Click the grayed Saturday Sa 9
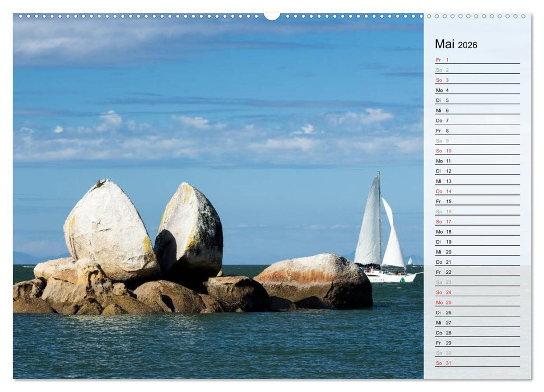 [x=443, y=141]
